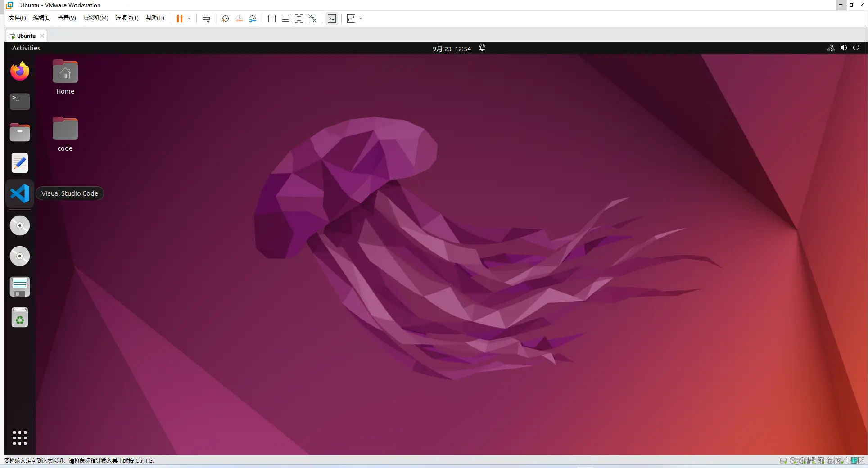Open the network status icon in the top bar
Image resolution: width=868 pixels, height=468 pixels.
tap(831, 48)
